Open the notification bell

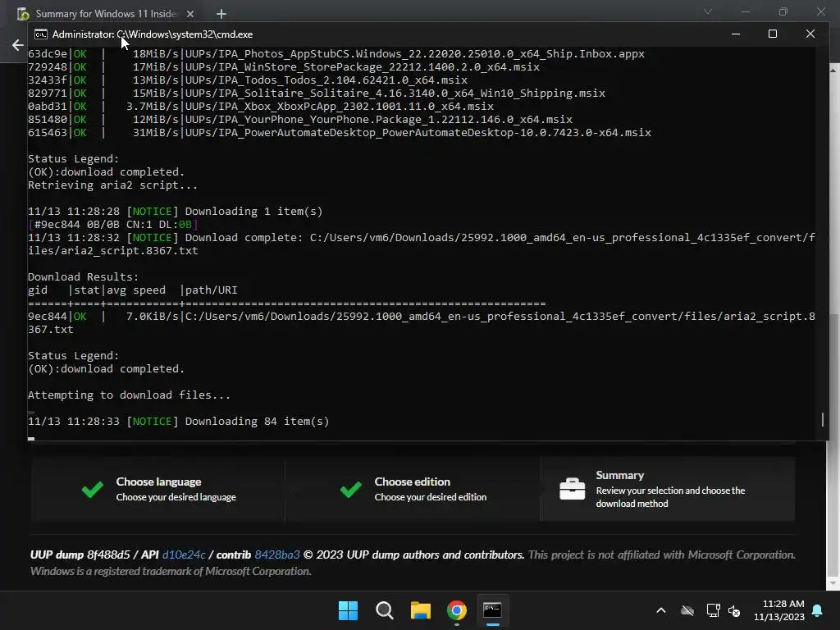(818, 610)
